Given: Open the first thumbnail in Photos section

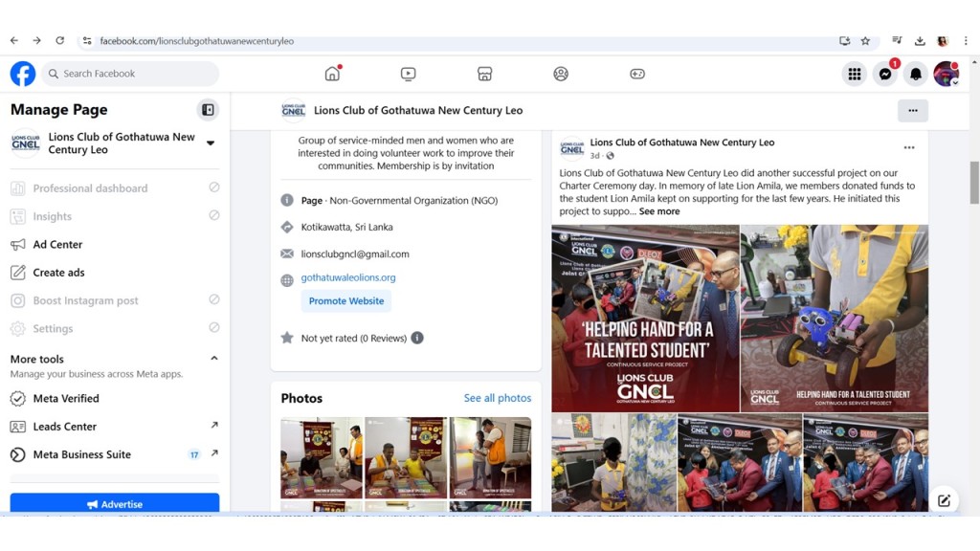Looking at the screenshot, I should (x=322, y=458).
